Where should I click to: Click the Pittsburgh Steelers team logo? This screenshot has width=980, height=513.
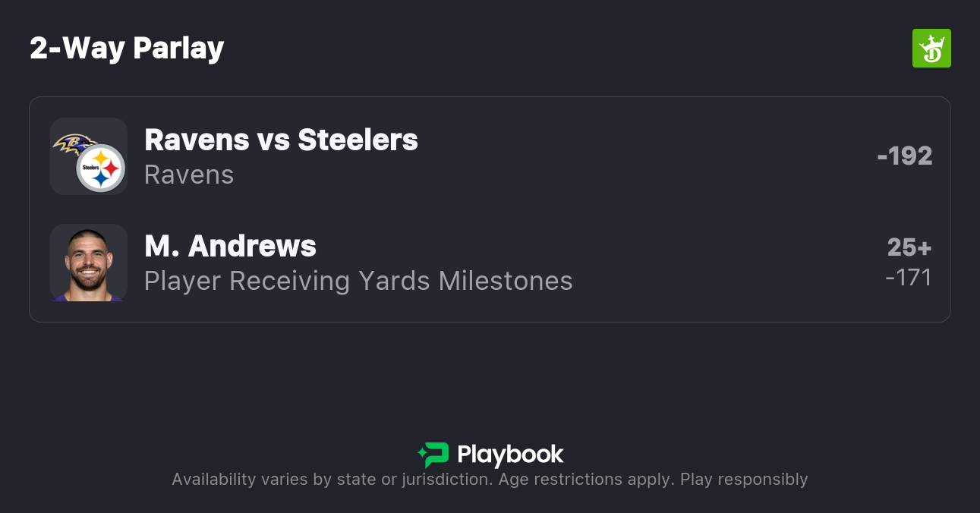point(101,168)
